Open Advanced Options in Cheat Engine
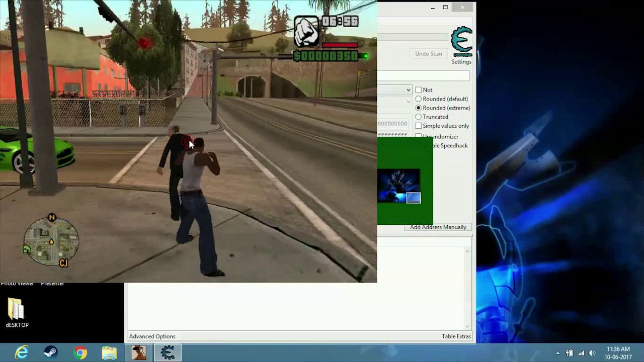 [152, 336]
